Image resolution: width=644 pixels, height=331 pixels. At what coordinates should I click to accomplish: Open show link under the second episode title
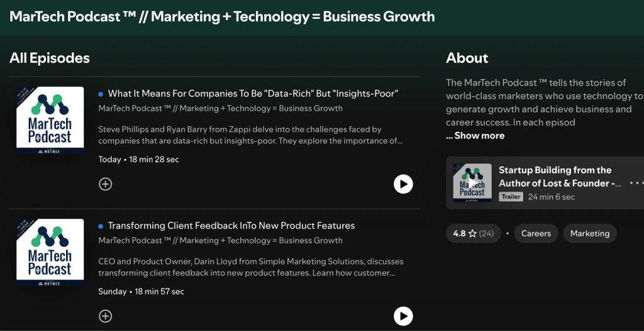coord(221,240)
